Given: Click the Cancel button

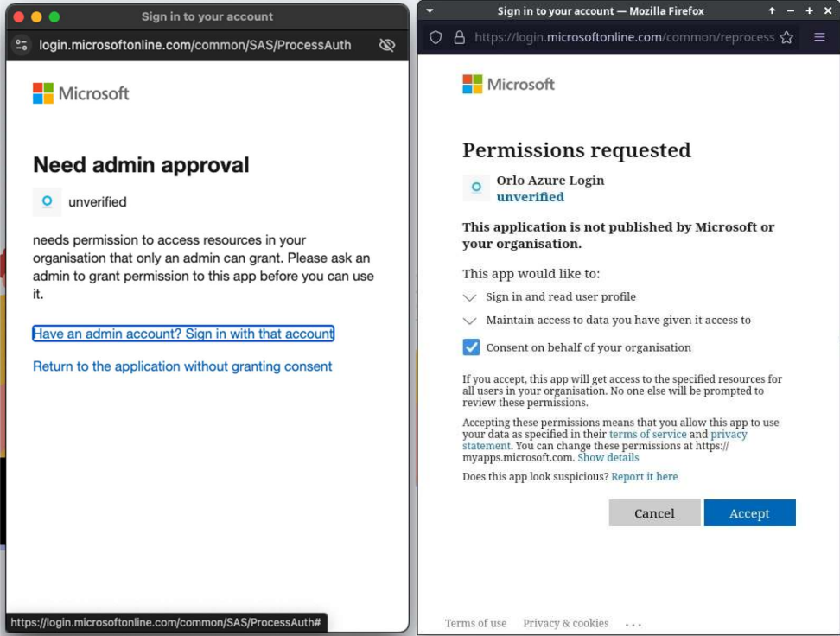Looking at the screenshot, I should click(654, 513).
